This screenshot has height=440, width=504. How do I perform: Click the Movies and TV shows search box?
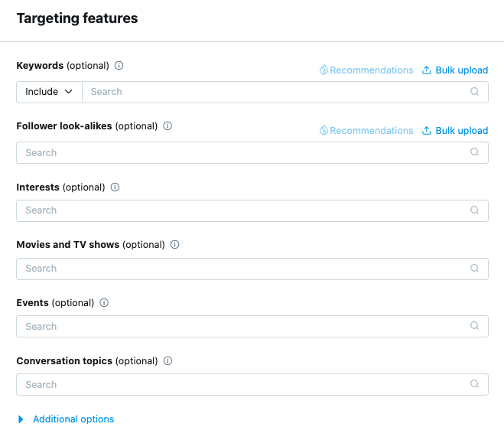[245, 269]
